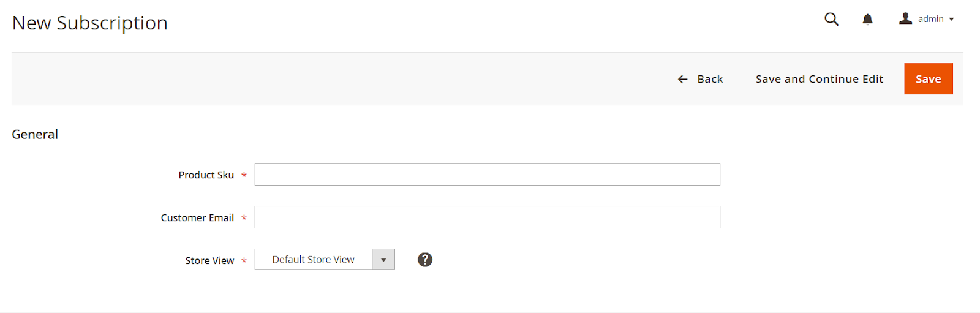
Task: Focus the Product Sku text field
Action: click(487, 175)
